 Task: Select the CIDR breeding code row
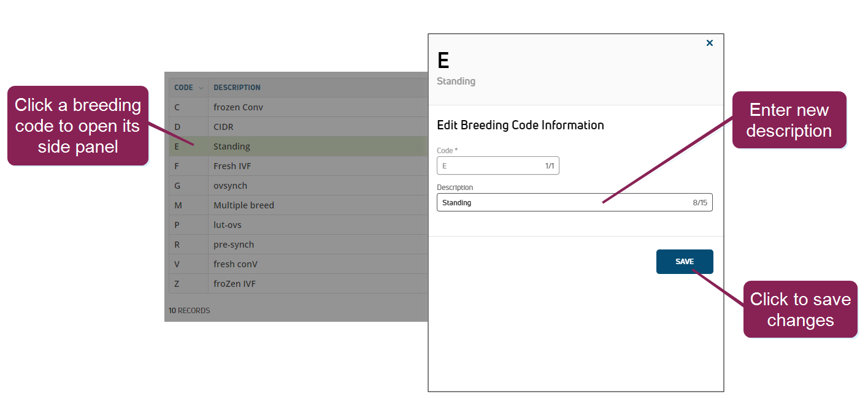click(x=223, y=127)
